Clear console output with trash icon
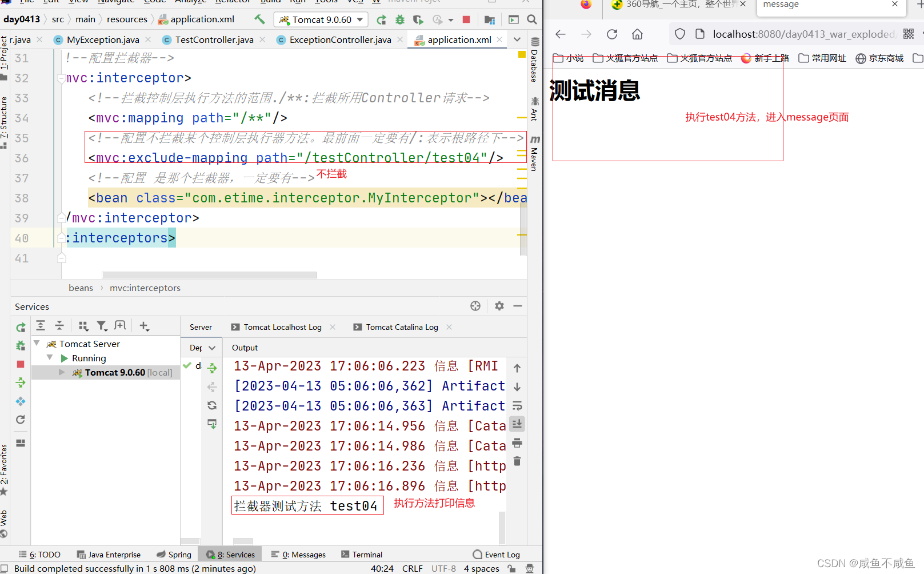The width and height of the screenshot is (924, 574). pos(517,461)
